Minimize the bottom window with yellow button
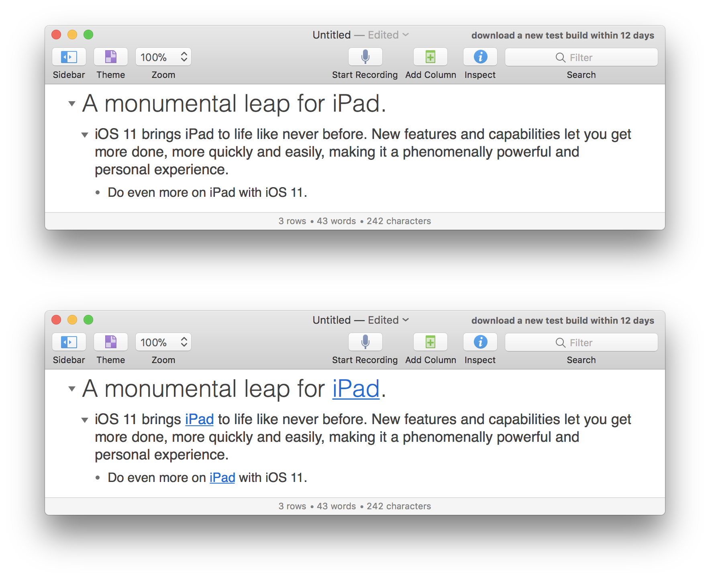Screen dimensions: 710x588 (72, 320)
